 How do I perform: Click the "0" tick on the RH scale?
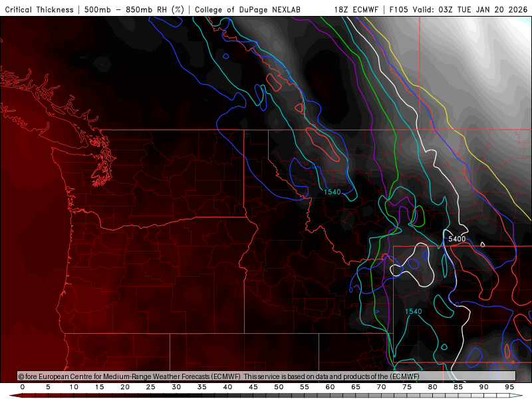pyautogui.click(x=23, y=387)
